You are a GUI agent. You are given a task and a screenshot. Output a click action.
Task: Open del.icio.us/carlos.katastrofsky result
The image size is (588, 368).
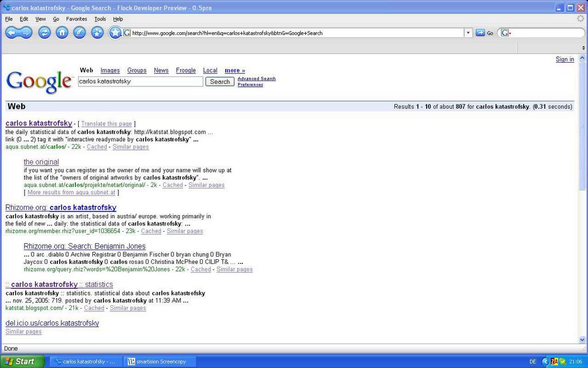coord(52,323)
